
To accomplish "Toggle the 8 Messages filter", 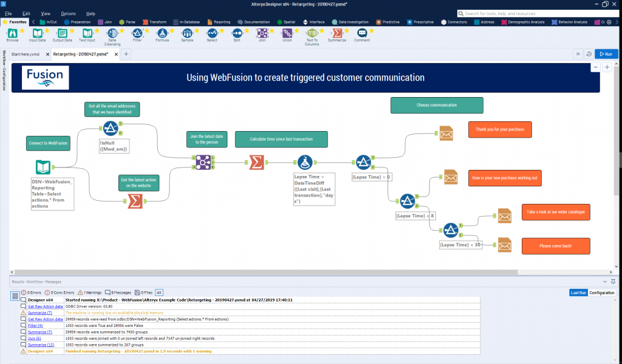I will click(118, 292).
